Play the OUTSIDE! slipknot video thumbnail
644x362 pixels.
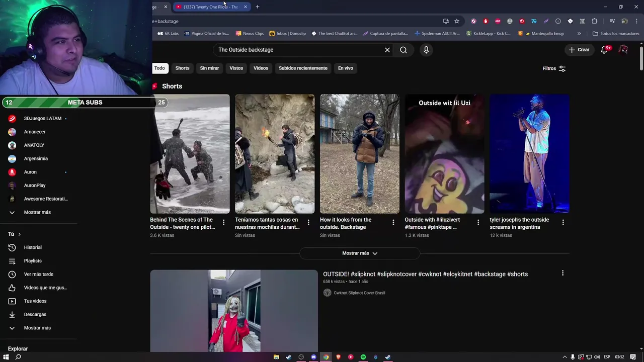pos(234,311)
